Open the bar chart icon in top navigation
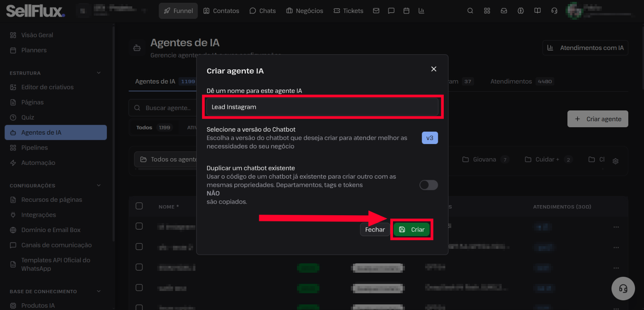Image resolution: width=644 pixels, height=310 pixels. click(421, 11)
